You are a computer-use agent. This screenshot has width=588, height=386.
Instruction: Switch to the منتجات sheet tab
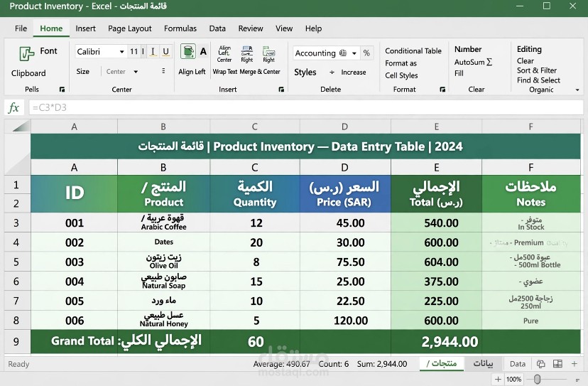pyautogui.click(x=442, y=363)
